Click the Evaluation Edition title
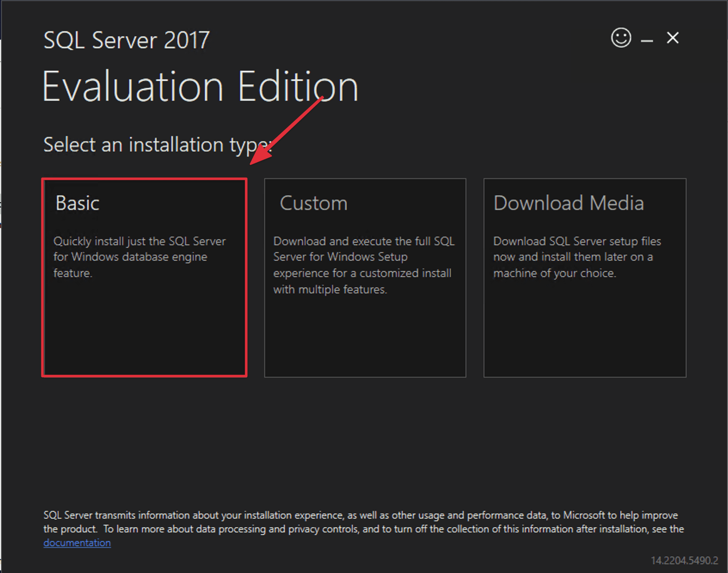This screenshot has height=573, width=728. [200, 85]
